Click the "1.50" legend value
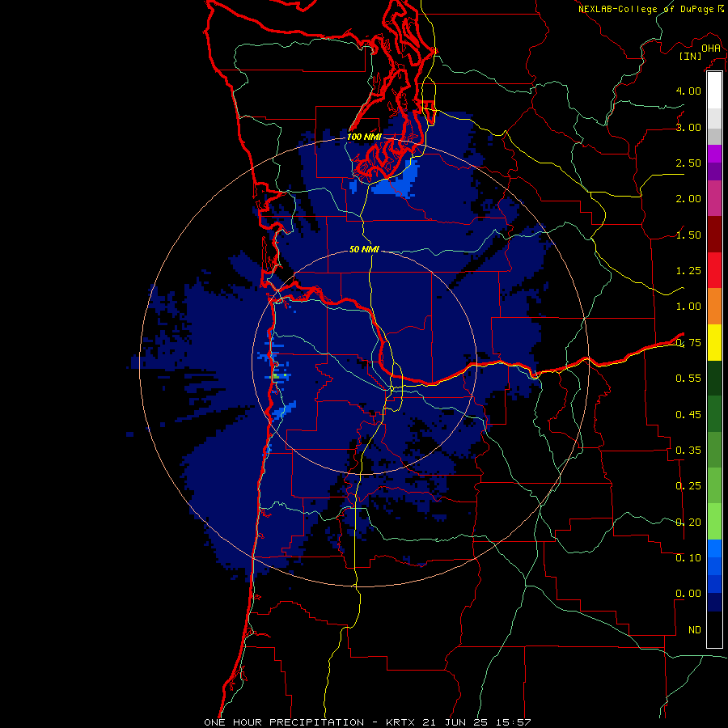Screen dimensions: 728x728 click(688, 235)
